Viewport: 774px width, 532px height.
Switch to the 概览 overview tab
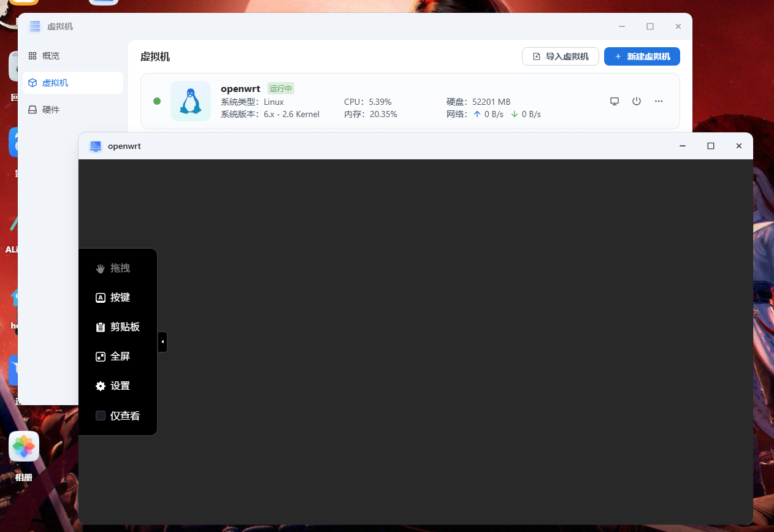[x=51, y=56]
